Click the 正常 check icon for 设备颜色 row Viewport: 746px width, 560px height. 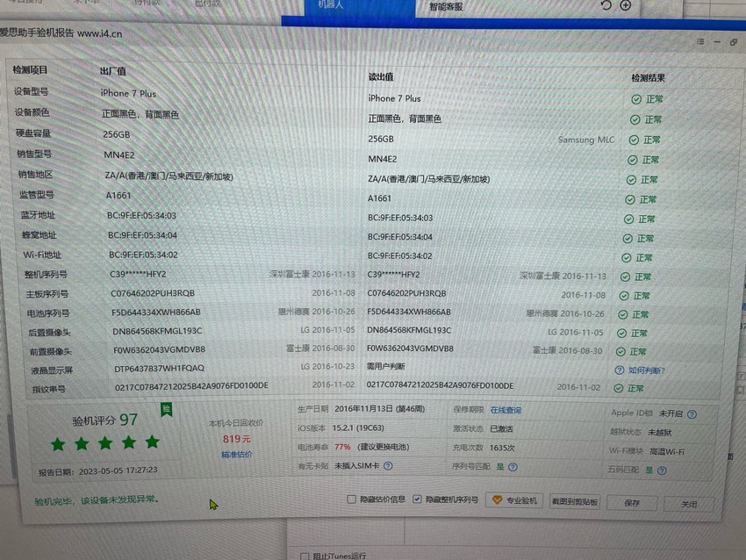(x=635, y=119)
